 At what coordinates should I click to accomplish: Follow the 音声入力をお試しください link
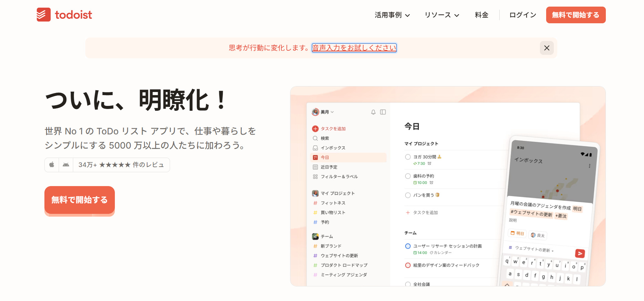click(x=354, y=48)
